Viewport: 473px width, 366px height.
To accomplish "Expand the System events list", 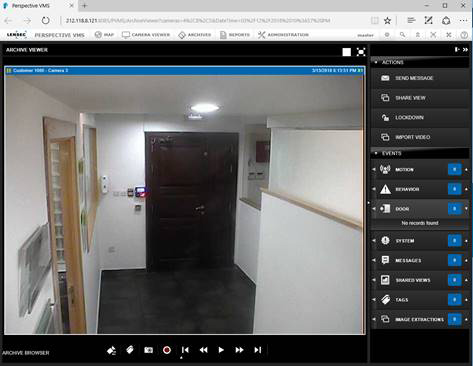I will [466, 241].
